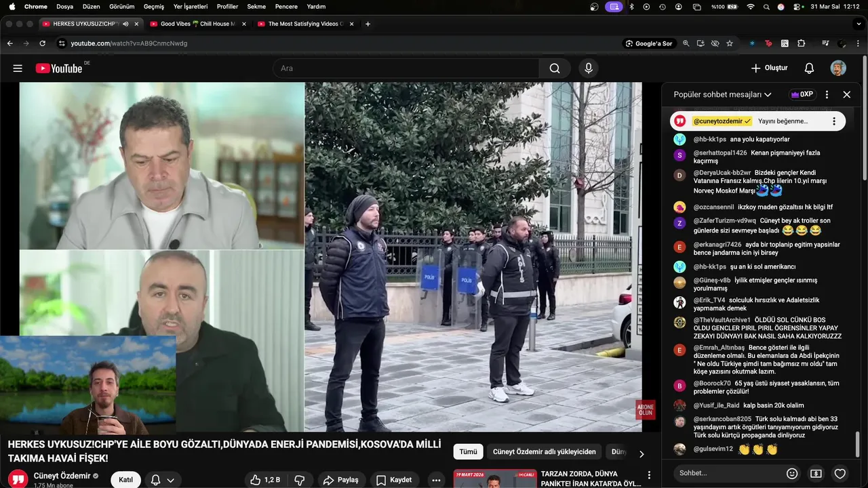
Task: Open the notifications bell in header
Action: [809, 68]
